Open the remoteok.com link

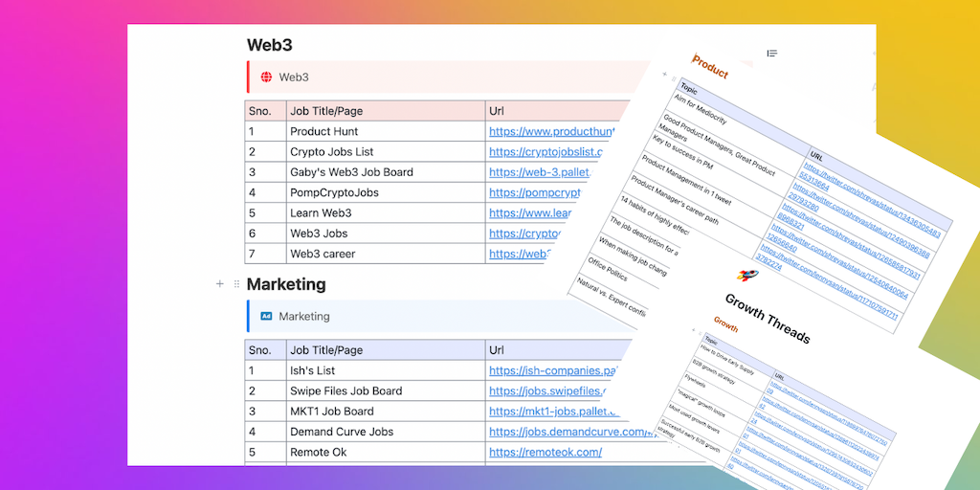pyautogui.click(x=546, y=453)
